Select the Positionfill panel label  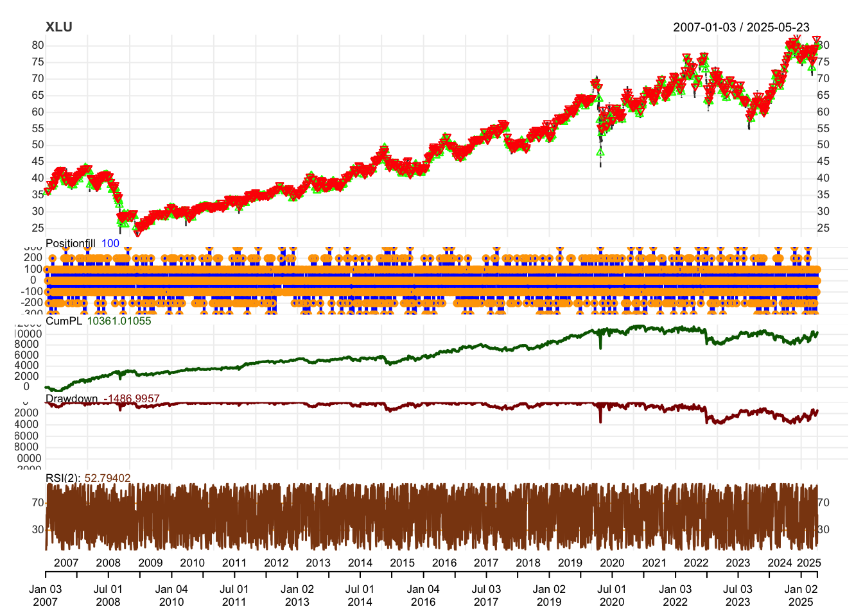(x=71, y=243)
